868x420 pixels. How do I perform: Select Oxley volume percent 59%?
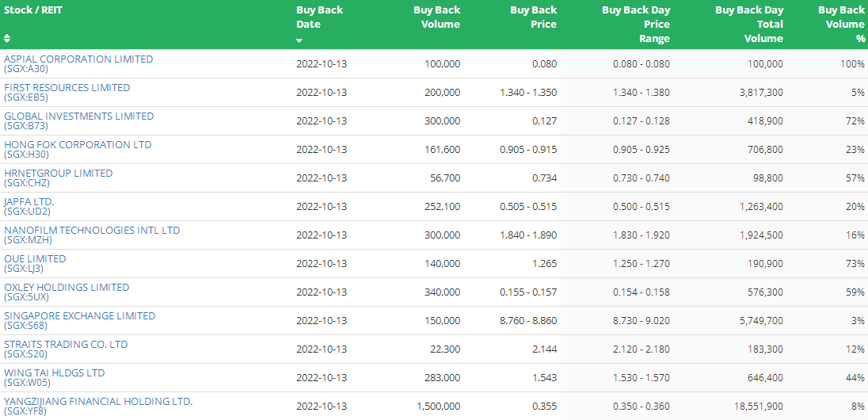(857, 292)
